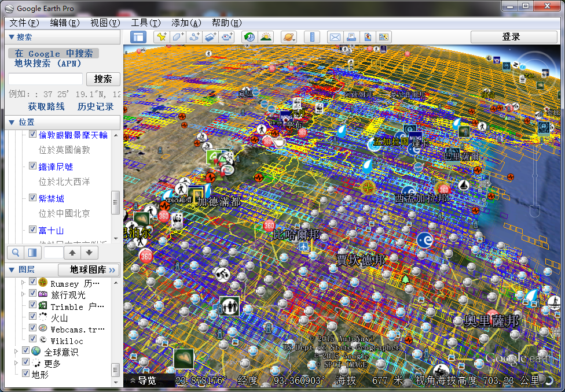
Task: Uncheck 倫敦眼觀景摩天輪 place checkbox
Action: pyautogui.click(x=33, y=134)
